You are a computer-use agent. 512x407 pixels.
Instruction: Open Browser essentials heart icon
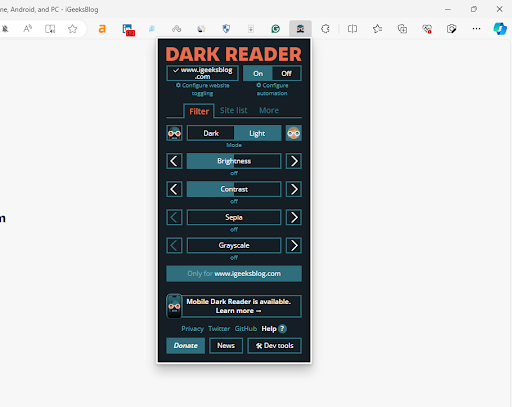(427, 29)
